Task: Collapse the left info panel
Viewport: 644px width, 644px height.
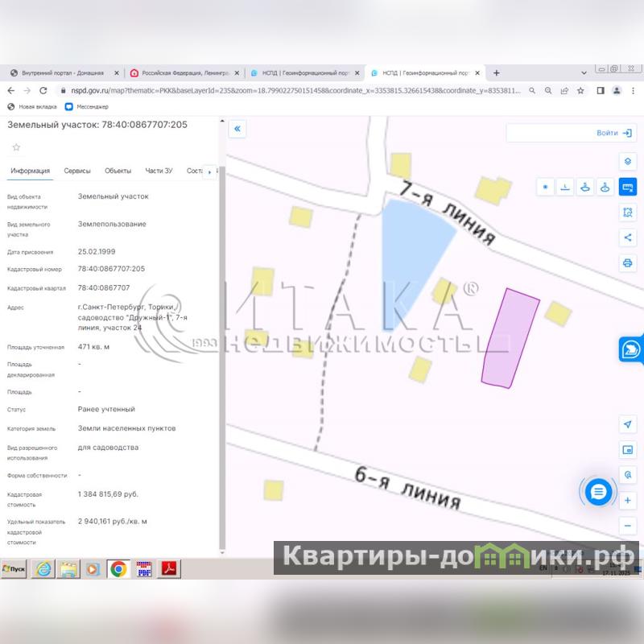Action: coord(237,129)
